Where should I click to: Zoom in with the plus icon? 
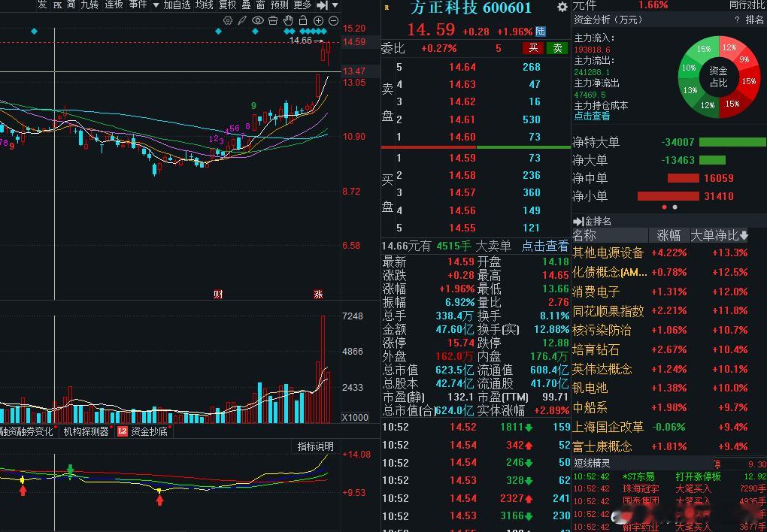[318, 20]
